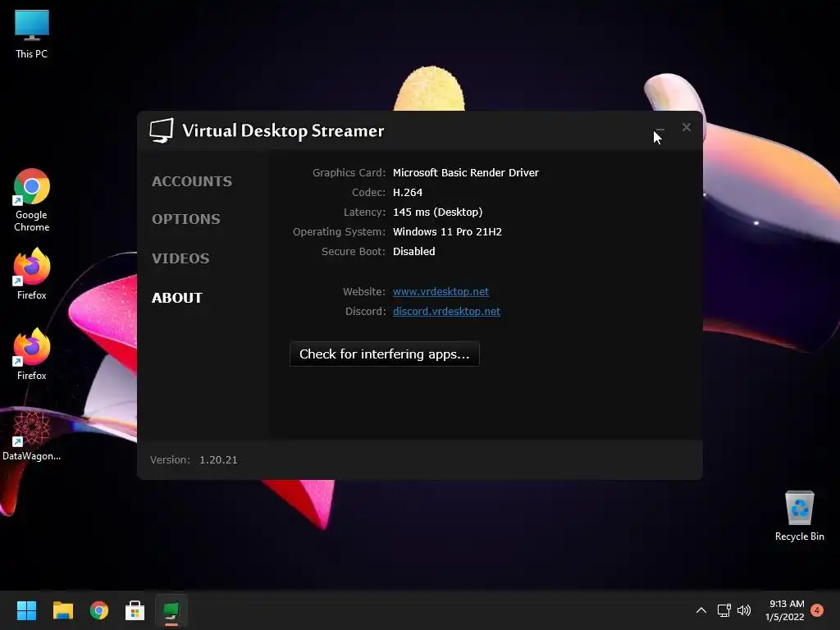Viewport: 840px width, 630px height.
Task: Click Virtual Desktop Streamer taskbar icon
Action: (x=171, y=610)
